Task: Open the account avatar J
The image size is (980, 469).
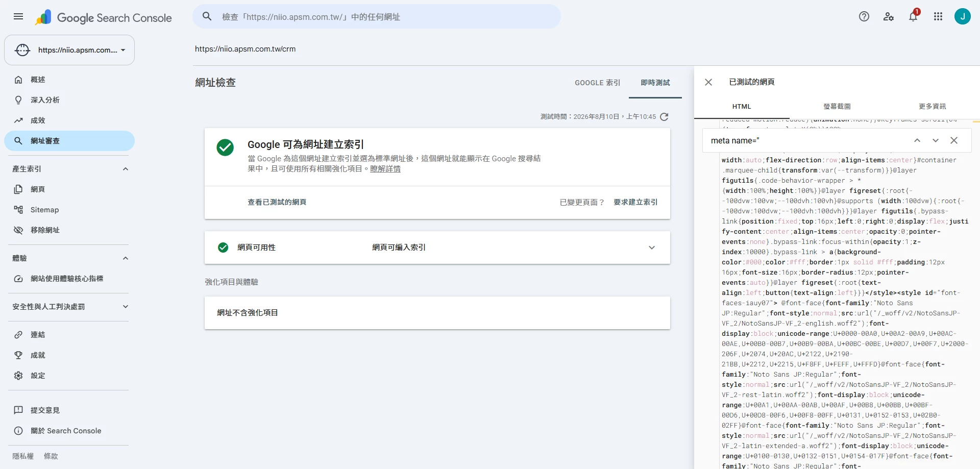Action: pyautogui.click(x=963, y=16)
